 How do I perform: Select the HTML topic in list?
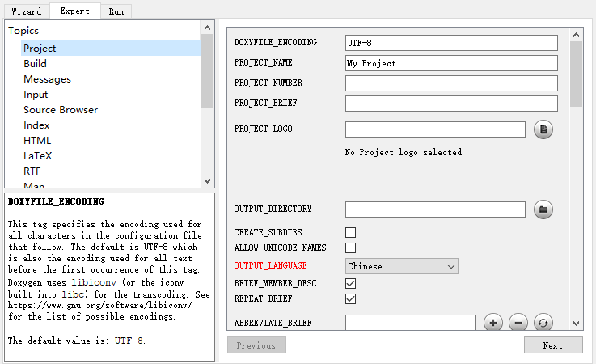tap(37, 141)
